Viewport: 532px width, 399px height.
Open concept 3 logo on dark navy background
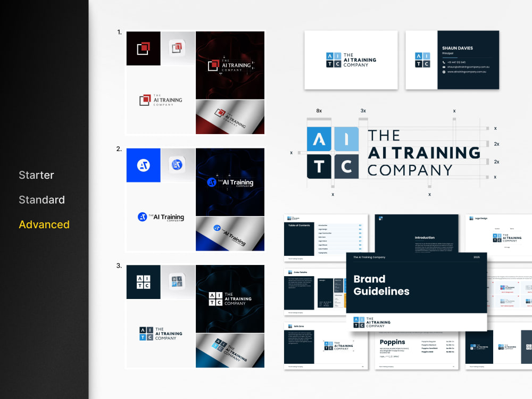pos(230,298)
